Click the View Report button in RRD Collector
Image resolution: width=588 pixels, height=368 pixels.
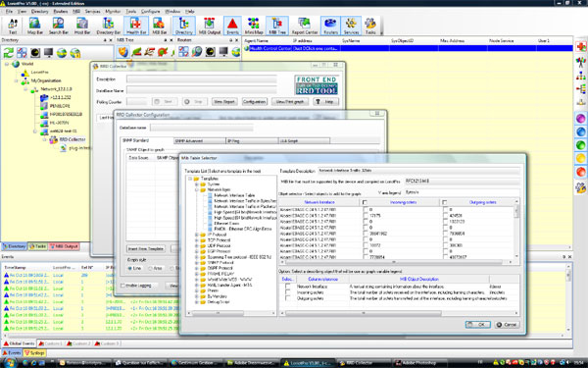[223, 102]
